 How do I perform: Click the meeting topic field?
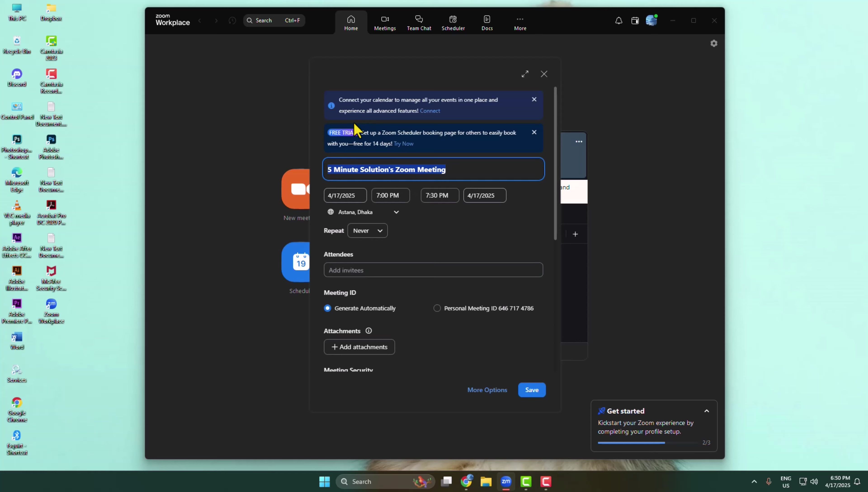pos(433,169)
